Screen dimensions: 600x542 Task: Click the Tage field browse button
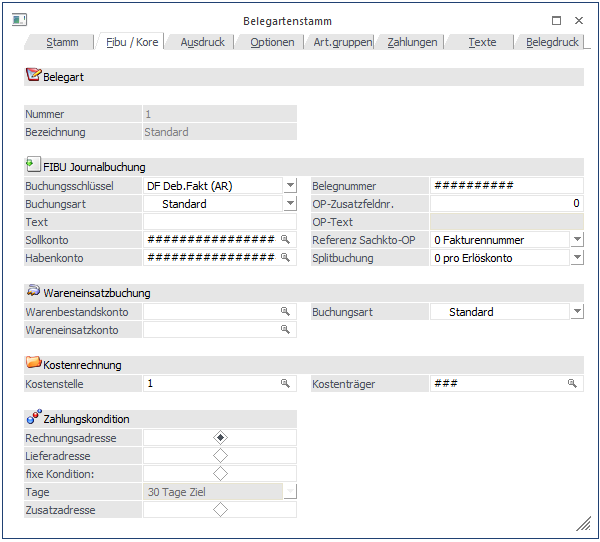290,492
